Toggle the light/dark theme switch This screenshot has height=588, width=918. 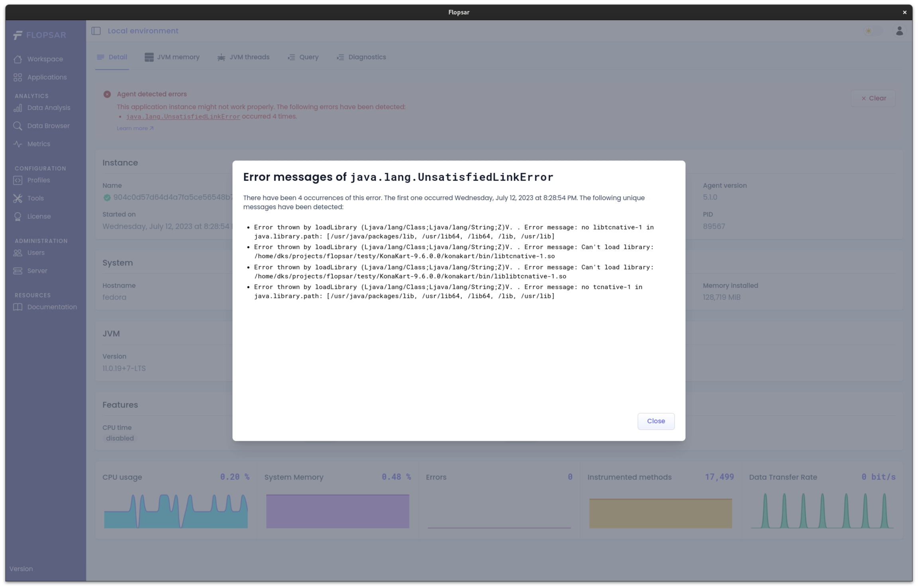[873, 31]
